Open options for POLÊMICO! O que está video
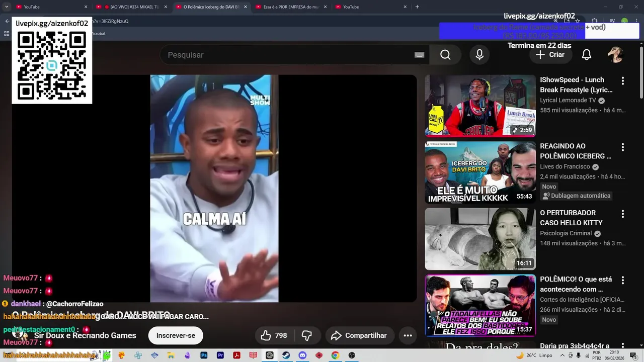644x362 pixels. click(623, 280)
